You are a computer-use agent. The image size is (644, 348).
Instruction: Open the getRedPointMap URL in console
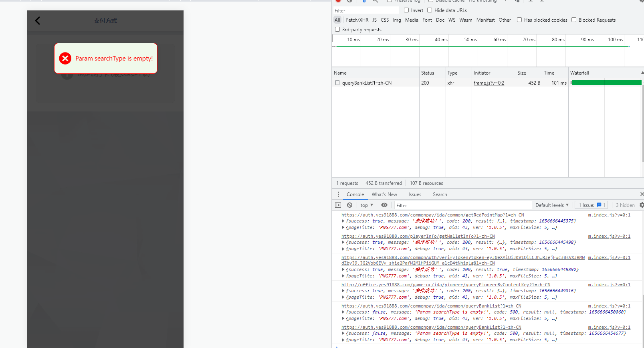[x=433, y=215]
